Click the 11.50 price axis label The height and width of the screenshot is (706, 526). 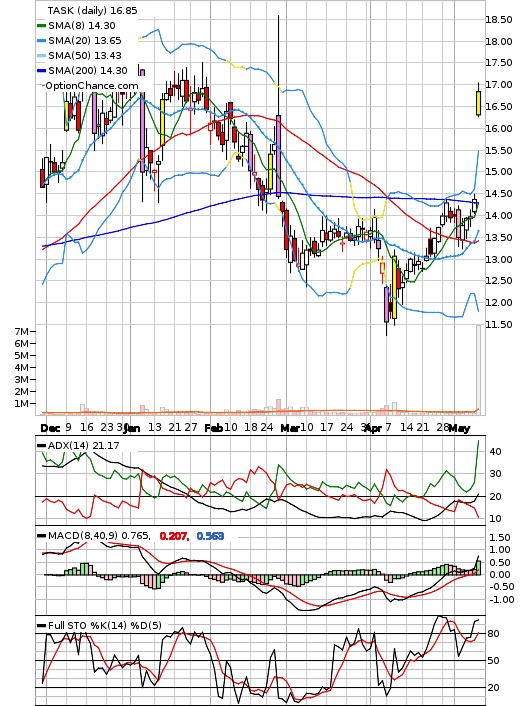point(499,325)
